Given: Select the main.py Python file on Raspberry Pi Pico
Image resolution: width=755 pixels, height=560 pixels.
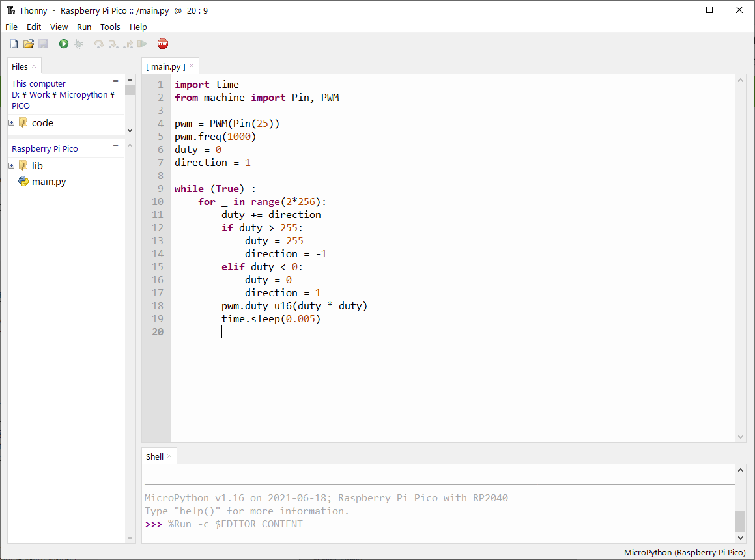Looking at the screenshot, I should tap(48, 182).
